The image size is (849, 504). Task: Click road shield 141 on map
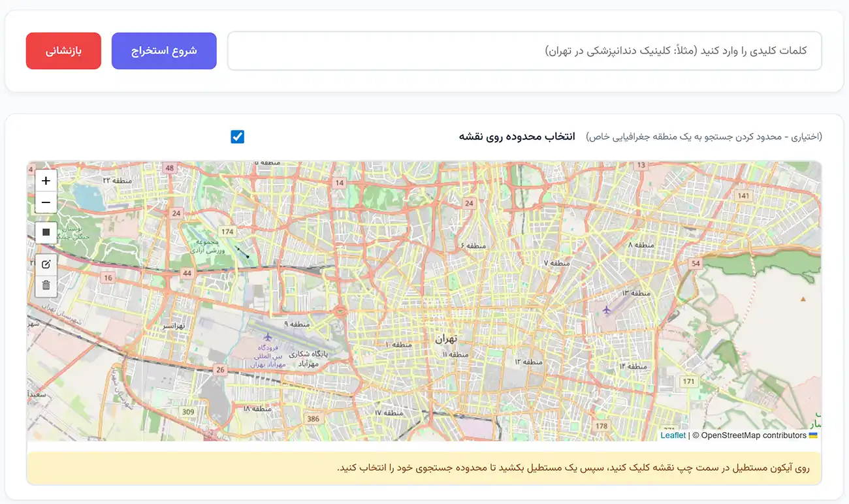[743, 196]
